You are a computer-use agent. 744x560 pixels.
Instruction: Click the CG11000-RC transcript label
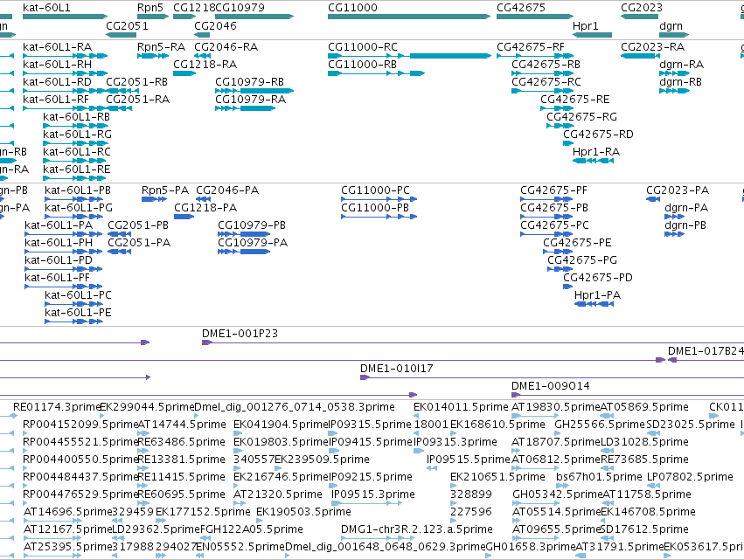[x=363, y=47]
